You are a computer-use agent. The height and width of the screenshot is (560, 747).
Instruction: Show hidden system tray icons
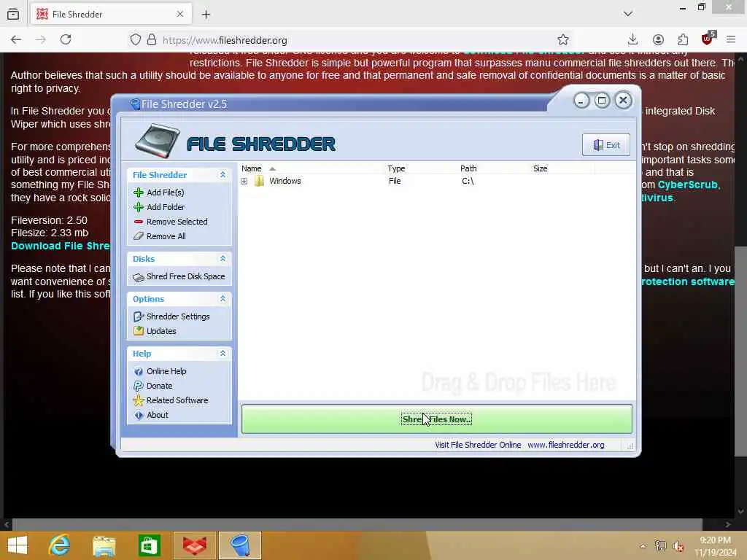[x=643, y=545]
